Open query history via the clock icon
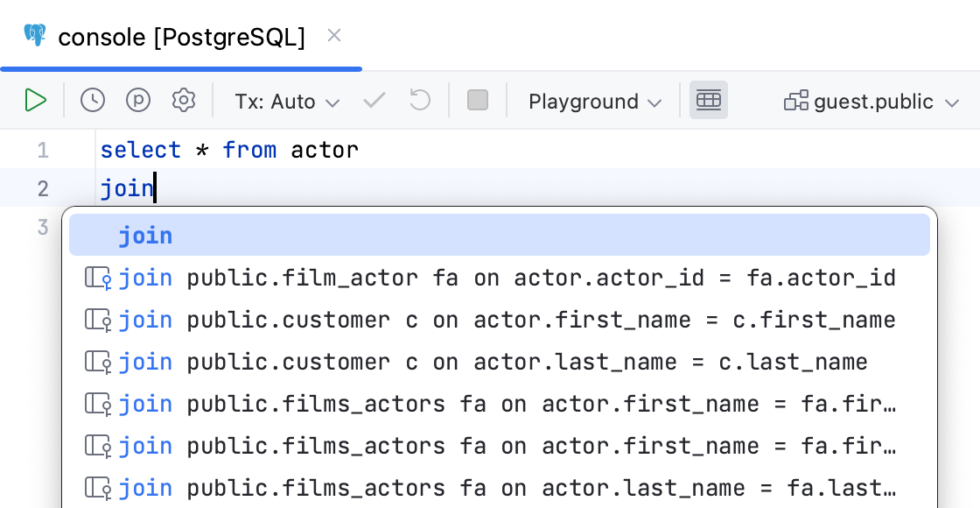980x508 pixels. [93, 100]
